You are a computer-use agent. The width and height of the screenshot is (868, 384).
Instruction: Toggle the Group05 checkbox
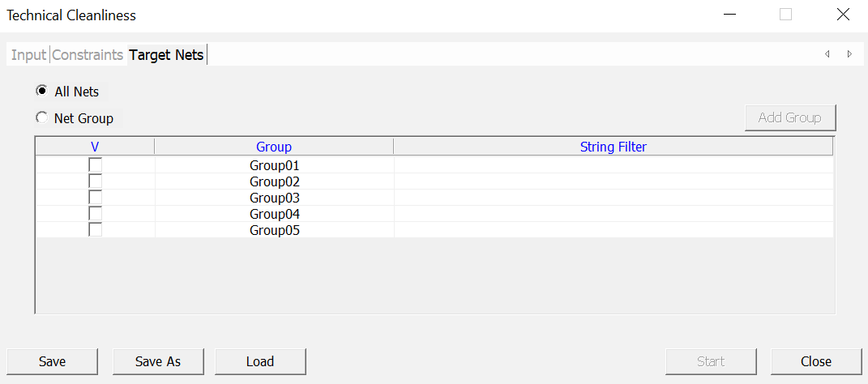(x=95, y=230)
